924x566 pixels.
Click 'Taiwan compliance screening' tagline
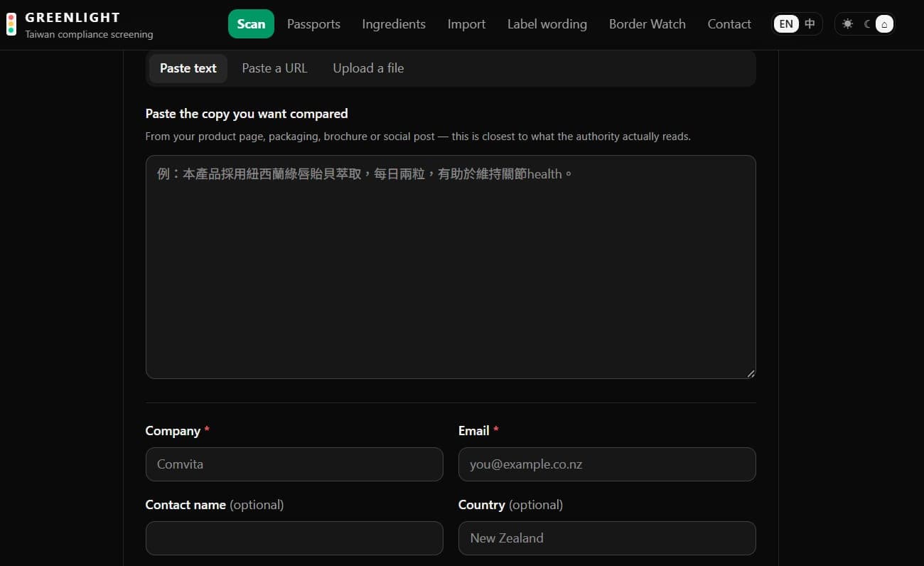click(x=89, y=34)
